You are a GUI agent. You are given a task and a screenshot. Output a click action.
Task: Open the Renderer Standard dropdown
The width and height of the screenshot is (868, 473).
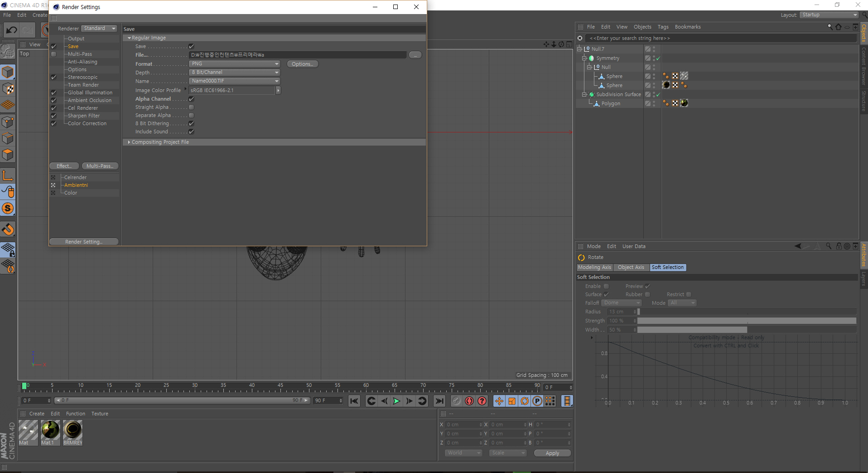pos(99,28)
